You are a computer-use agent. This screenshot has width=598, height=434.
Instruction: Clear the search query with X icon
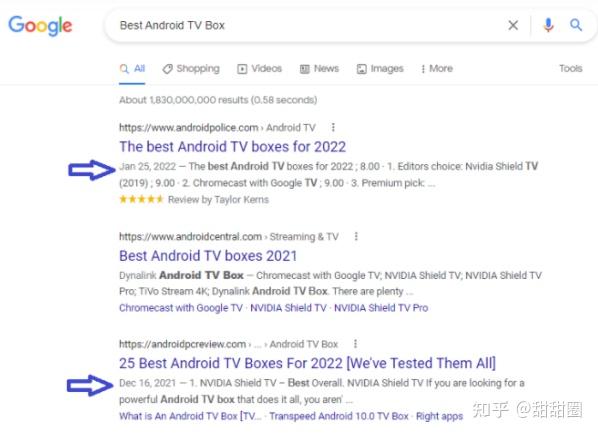[513, 26]
